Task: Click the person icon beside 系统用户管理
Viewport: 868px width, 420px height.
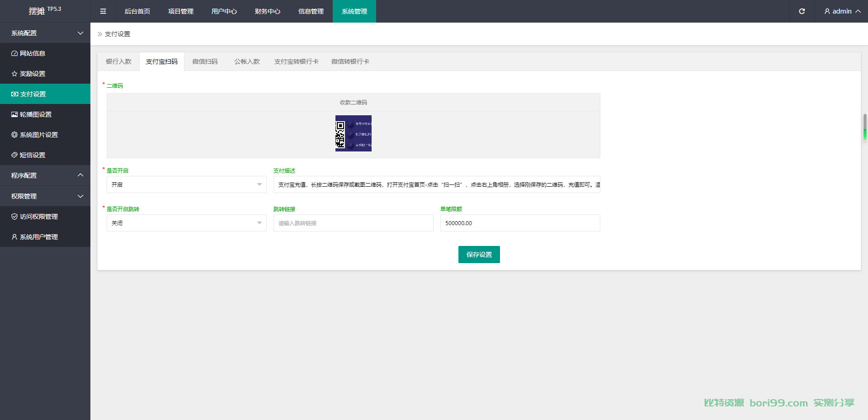Action: [14, 237]
